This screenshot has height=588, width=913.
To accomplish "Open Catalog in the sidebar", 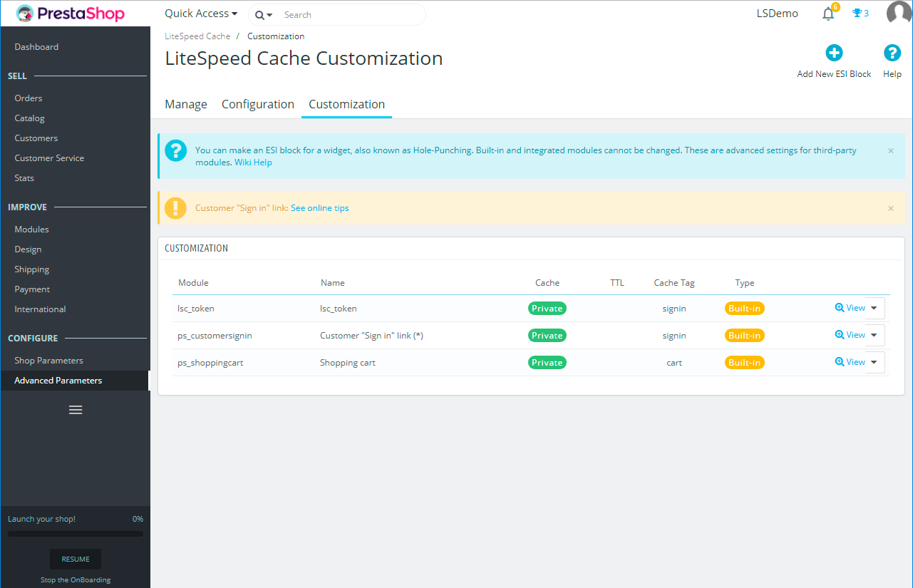I will (x=29, y=118).
